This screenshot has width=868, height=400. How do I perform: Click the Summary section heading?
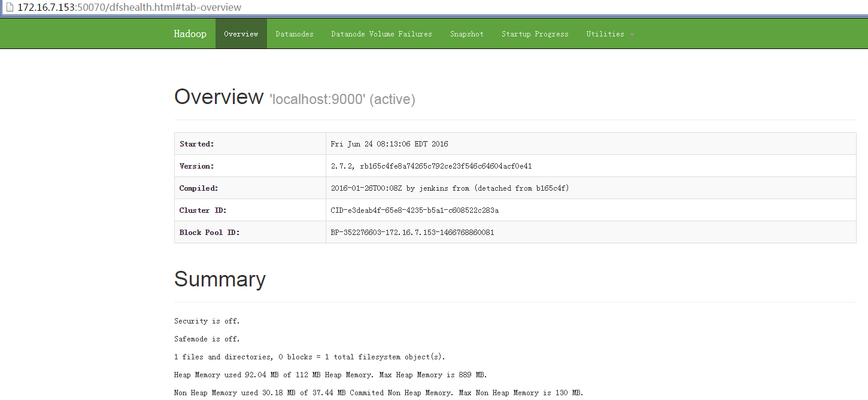coord(220,279)
